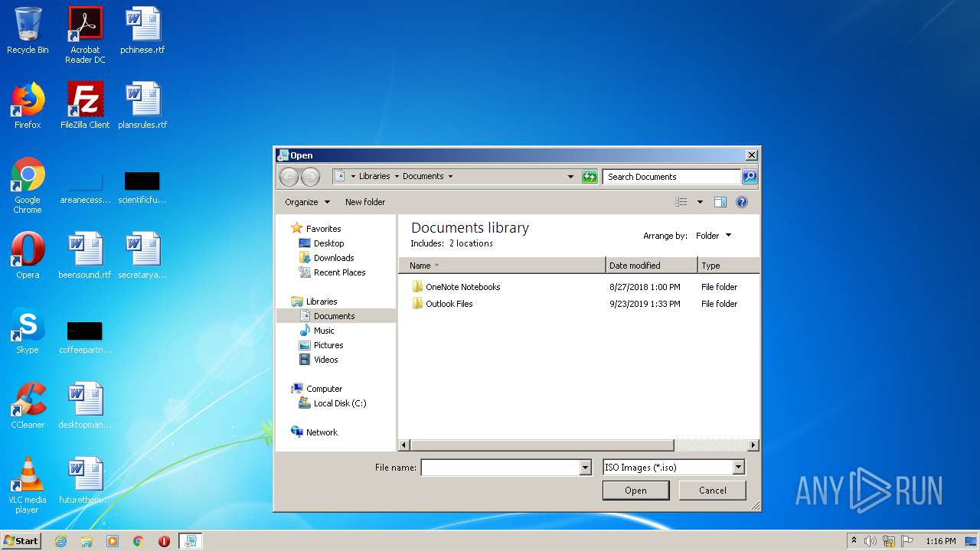Sort by the Name column header
980x551 pixels.
501,266
